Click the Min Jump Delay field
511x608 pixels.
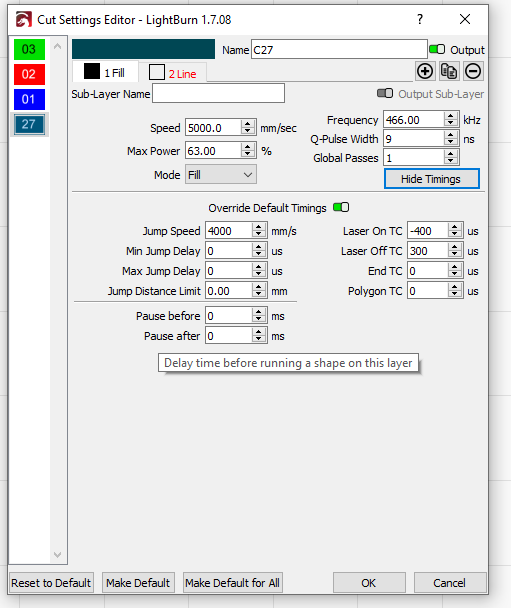pos(229,251)
